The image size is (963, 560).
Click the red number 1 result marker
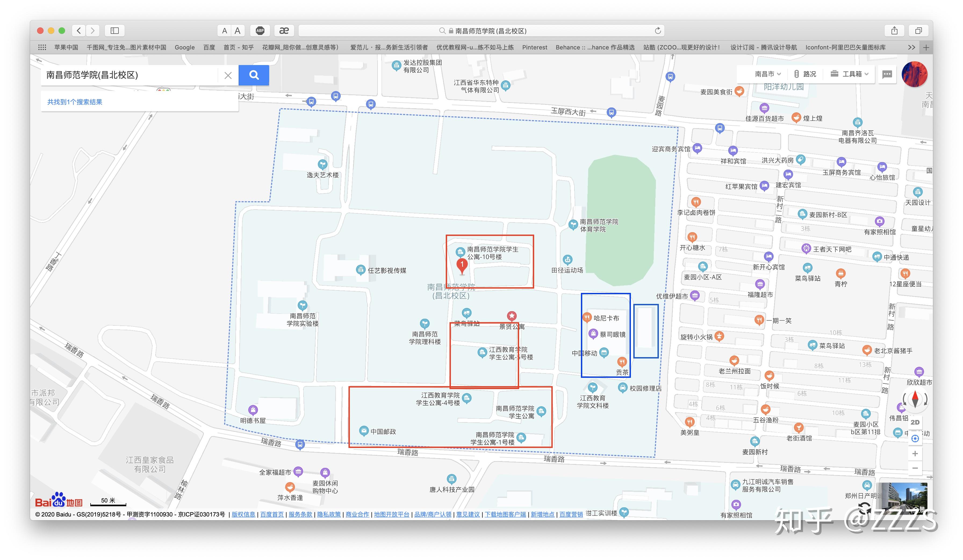click(462, 266)
